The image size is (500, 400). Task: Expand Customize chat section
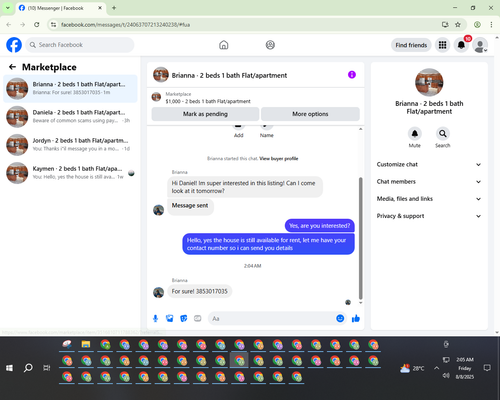tap(429, 164)
